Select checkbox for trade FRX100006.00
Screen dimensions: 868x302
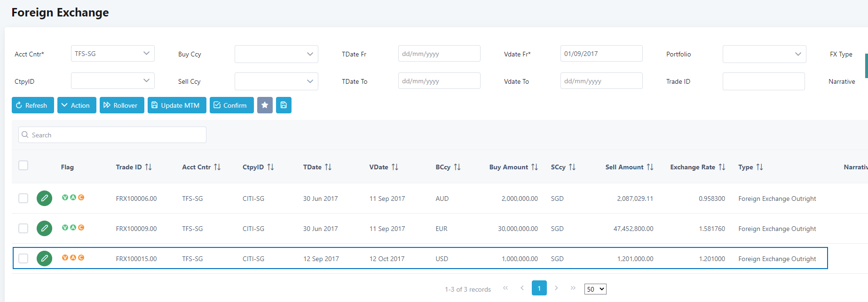pos(23,199)
